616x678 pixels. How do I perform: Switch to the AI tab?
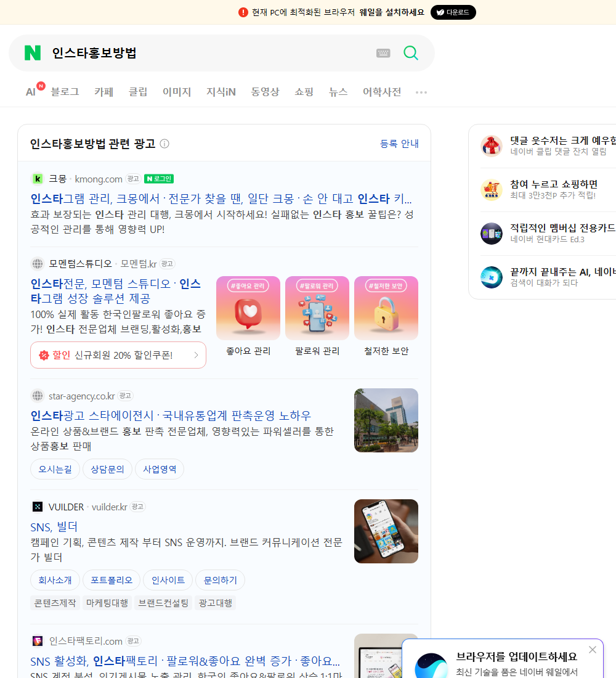click(31, 92)
